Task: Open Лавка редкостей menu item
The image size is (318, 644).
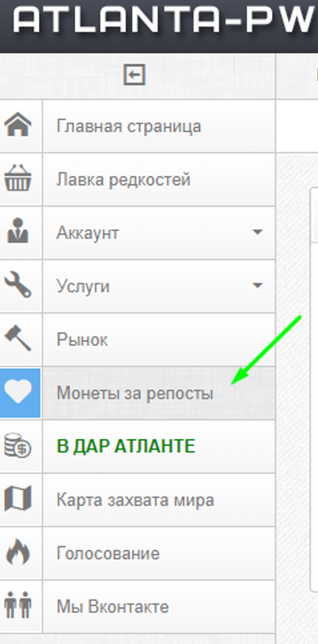Action: [x=159, y=180]
